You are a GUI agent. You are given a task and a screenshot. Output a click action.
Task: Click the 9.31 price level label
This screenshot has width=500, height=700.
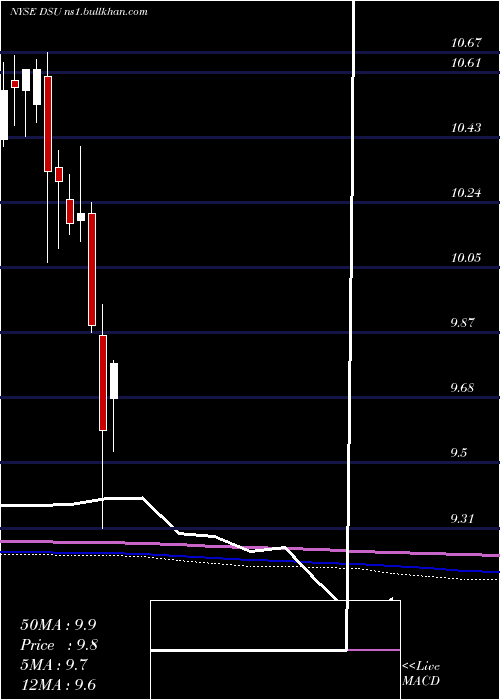point(462,518)
